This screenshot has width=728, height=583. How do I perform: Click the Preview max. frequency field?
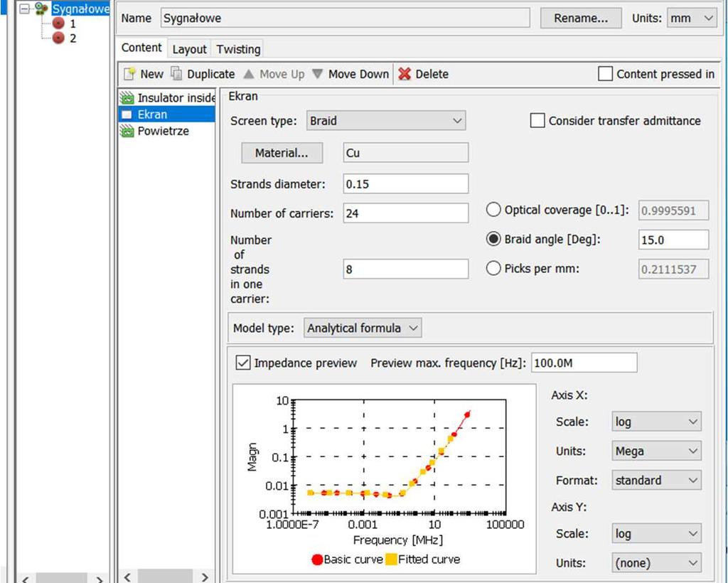click(584, 363)
